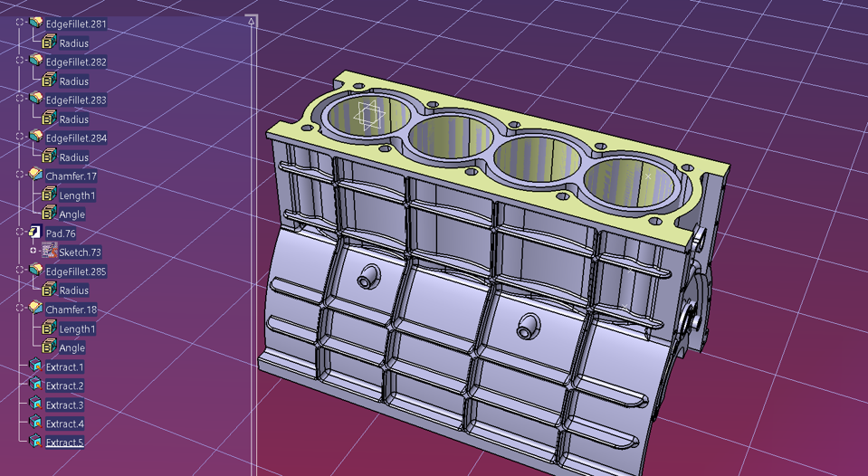Screen dimensions: 868x476
Task: Click the Sketch.73 sketch icon
Action: (x=50, y=252)
